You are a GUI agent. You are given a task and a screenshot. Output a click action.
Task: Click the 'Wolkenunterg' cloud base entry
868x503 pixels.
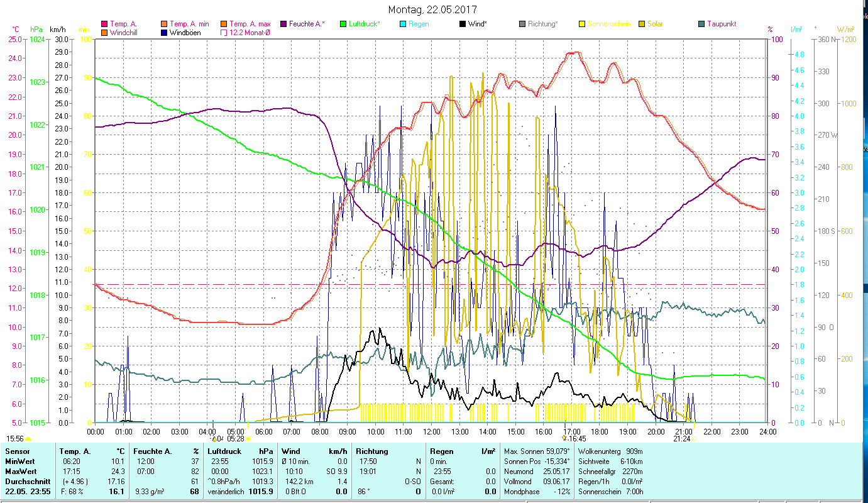(609, 451)
